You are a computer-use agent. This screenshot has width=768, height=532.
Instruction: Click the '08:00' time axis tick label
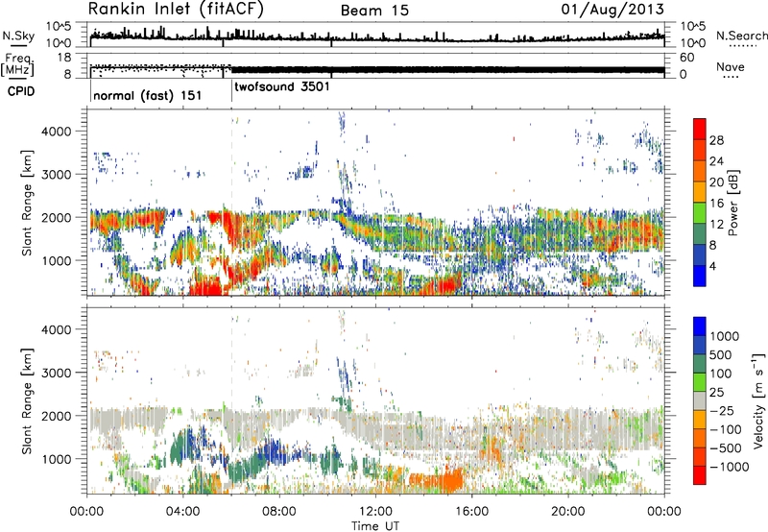(x=279, y=512)
